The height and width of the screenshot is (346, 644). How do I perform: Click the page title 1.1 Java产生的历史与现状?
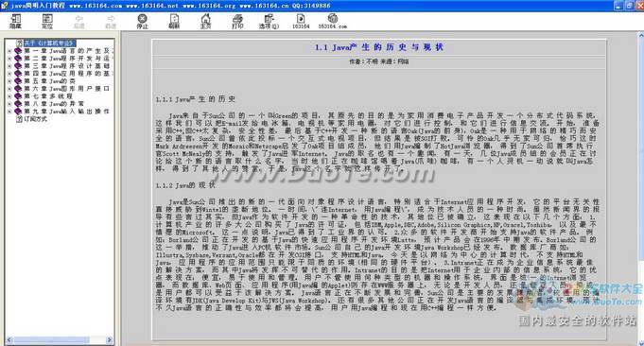tap(378, 47)
